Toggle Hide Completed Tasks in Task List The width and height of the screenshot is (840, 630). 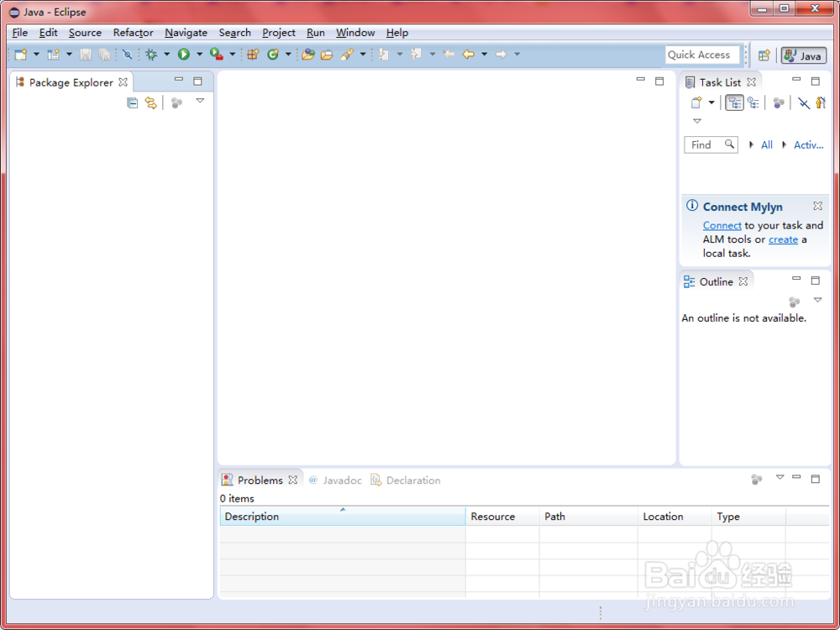[x=804, y=102]
